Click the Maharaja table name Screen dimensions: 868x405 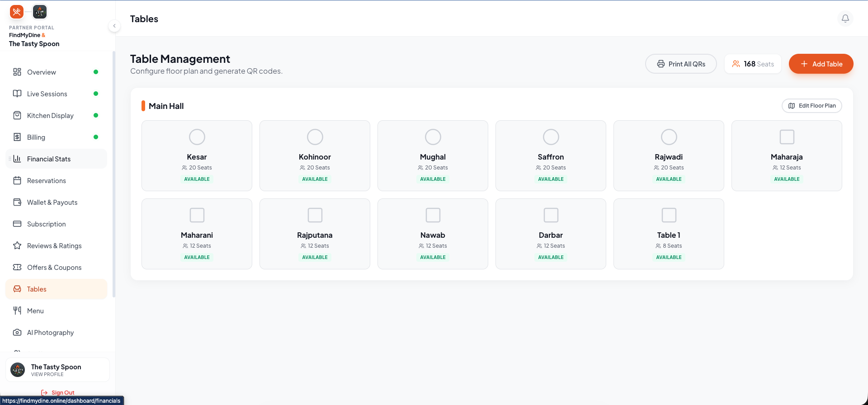point(787,157)
